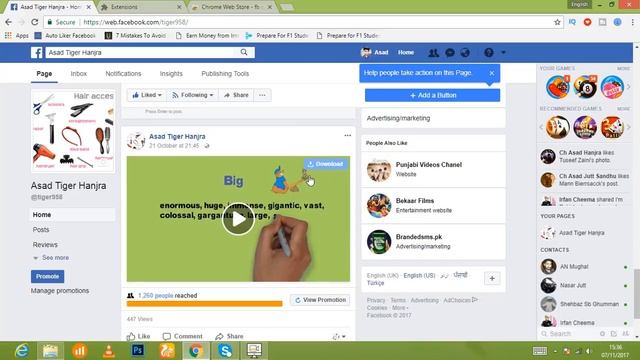Open the page more options ellipsis button
This screenshot has height=360, width=640.
click(x=262, y=95)
